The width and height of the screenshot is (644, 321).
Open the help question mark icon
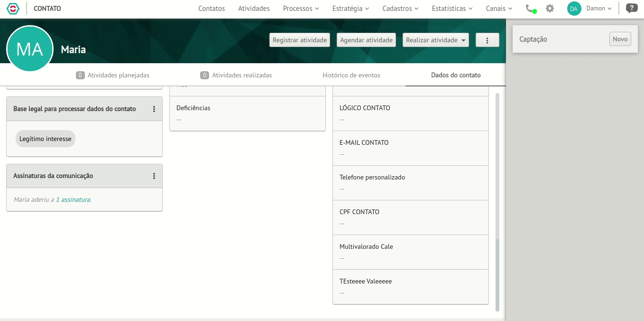(x=631, y=8)
